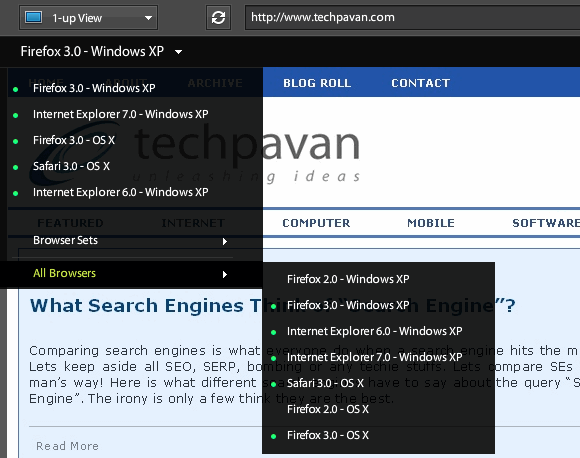Open the 1-up View dropdown

(x=88, y=17)
